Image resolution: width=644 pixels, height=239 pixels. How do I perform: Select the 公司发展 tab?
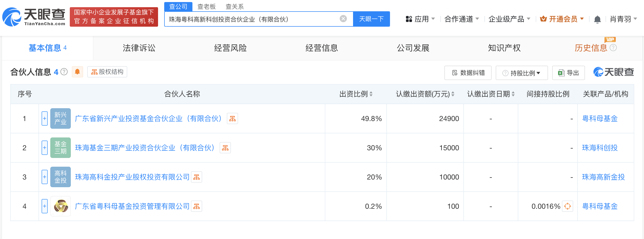coord(413,48)
